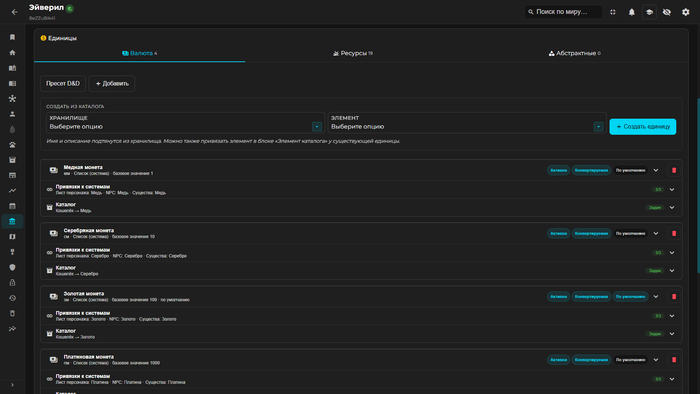Delete the Золотая монета unit
Screen dimensions: 700x394
tap(674, 297)
